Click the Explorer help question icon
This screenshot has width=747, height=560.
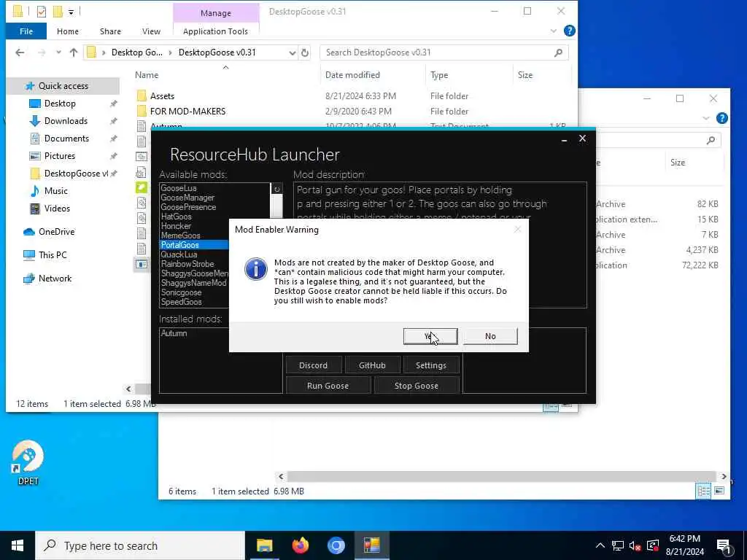[569, 31]
